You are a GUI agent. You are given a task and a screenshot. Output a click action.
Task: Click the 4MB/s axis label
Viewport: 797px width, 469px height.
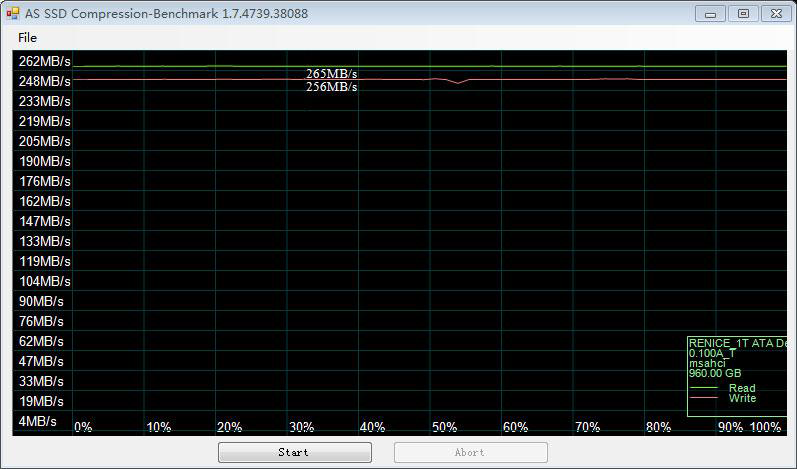point(38,421)
